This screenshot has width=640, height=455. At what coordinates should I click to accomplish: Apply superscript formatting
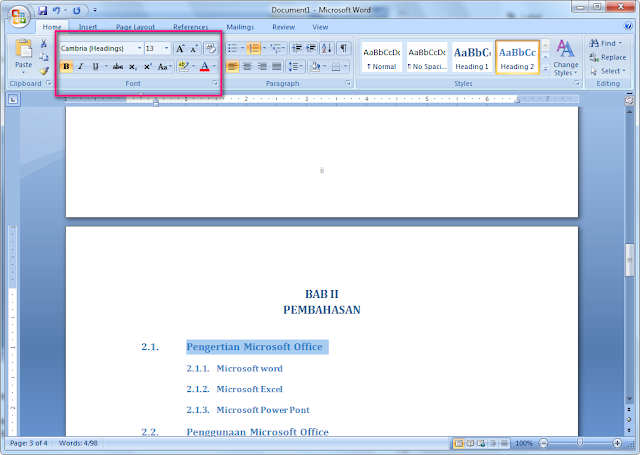point(147,67)
